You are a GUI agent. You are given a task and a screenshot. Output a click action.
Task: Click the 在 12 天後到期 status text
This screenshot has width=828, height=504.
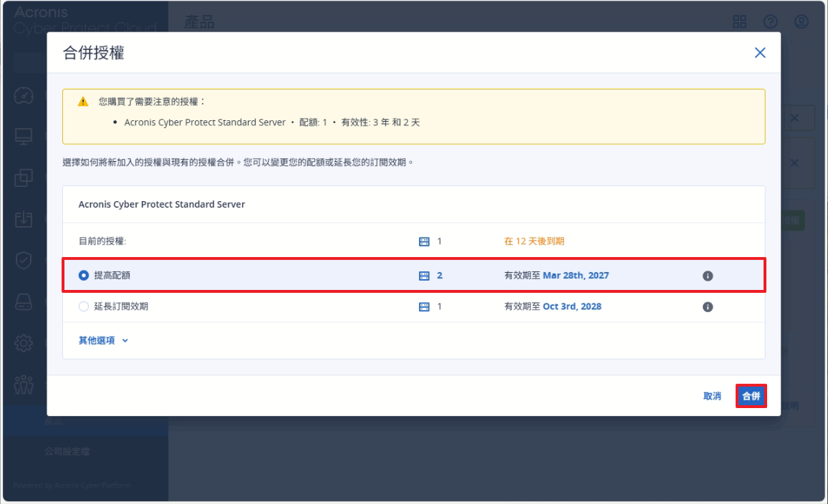(534, 241)
